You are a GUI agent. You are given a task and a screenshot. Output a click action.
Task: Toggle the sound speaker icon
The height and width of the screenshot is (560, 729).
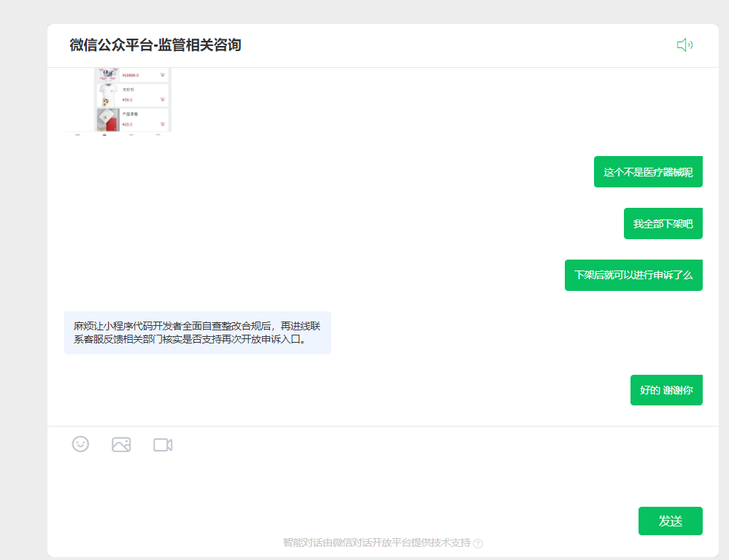684,45
